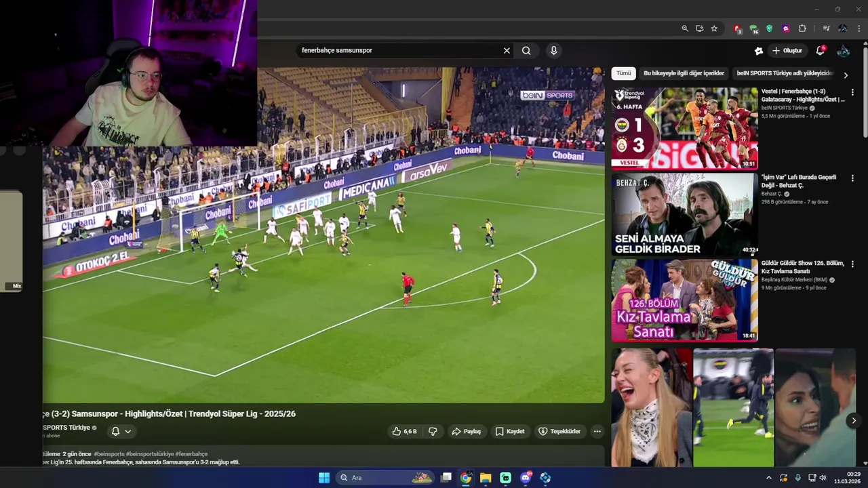Click the magnifier search button

pyautogui.click(x=526, y=50)
